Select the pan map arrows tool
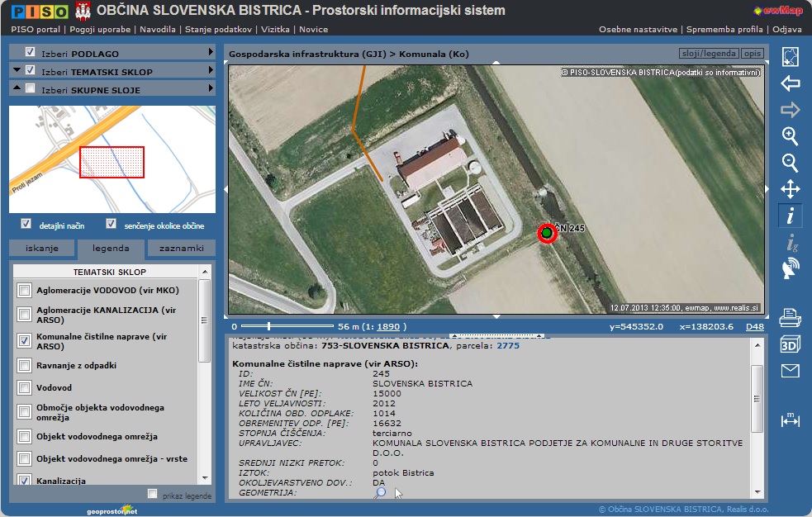This screenshot has height=517, width=812. coord(790,189)
